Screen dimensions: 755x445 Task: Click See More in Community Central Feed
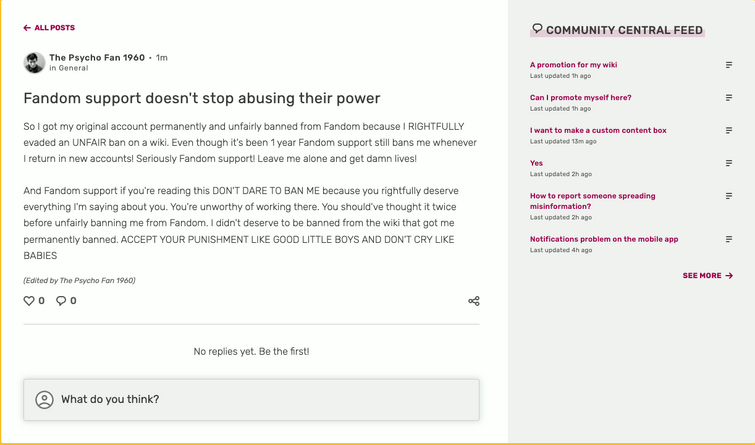click(708, 275)
